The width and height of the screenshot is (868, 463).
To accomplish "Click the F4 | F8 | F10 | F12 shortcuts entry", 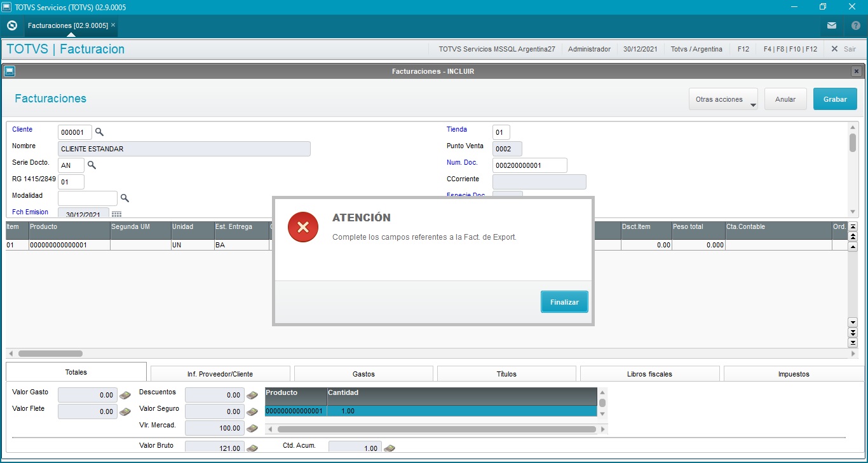I will tap(790, 49).
